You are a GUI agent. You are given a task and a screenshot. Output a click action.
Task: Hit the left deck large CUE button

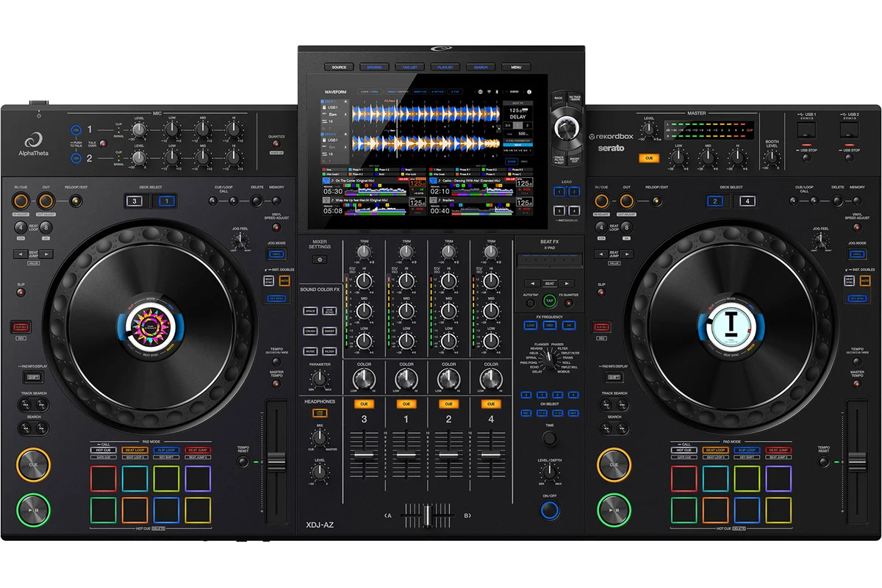coord(34,465)
